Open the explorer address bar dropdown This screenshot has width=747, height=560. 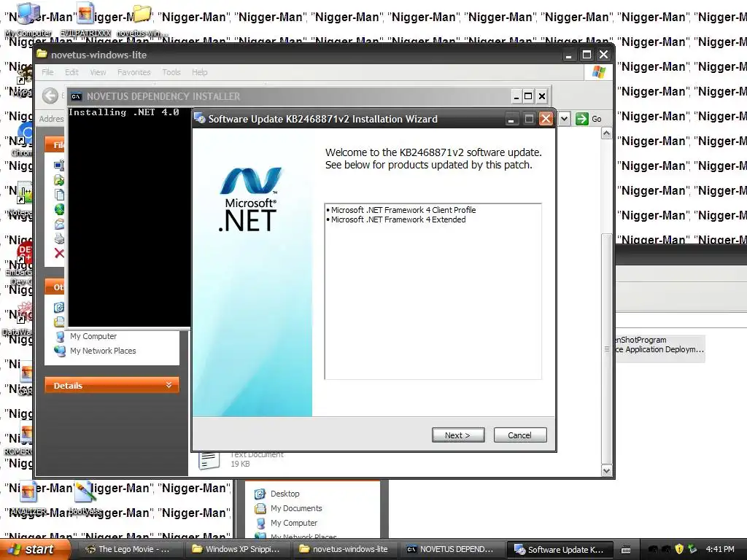click(564, 119)
